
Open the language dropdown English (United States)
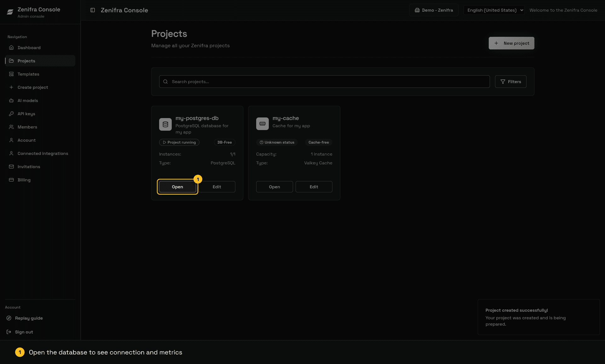[x=494, y=10]
